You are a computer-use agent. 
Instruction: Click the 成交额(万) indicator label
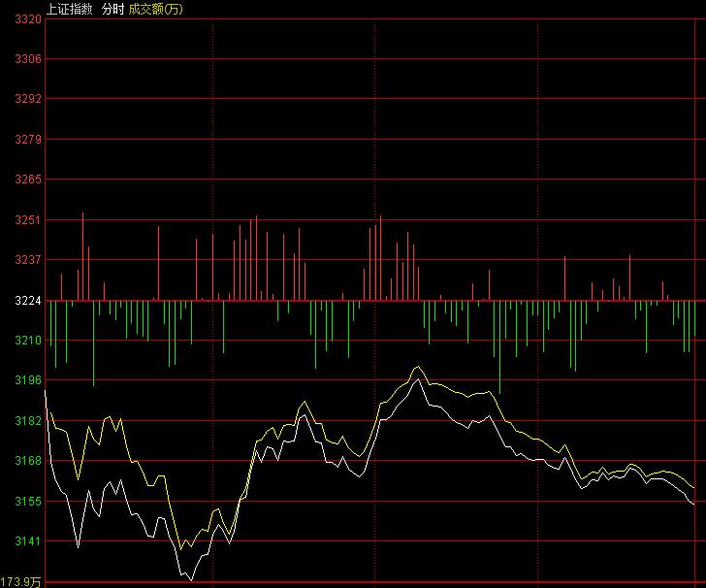pyautogui.click(x=156, y=9)
